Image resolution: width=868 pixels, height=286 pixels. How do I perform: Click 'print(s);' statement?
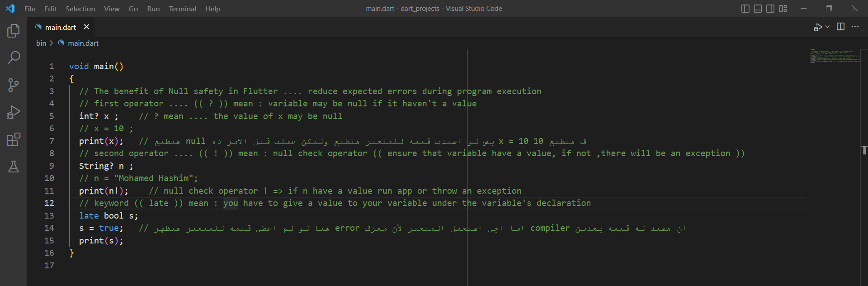click(x=101, y=240)
